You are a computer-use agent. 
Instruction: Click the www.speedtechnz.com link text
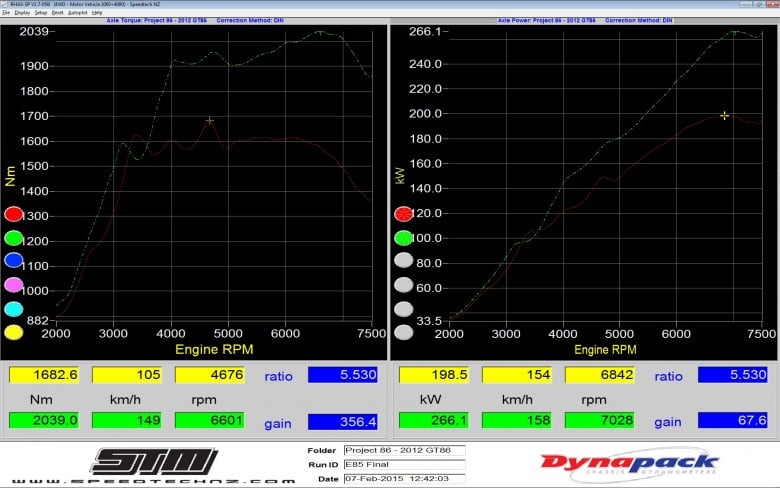154,481
